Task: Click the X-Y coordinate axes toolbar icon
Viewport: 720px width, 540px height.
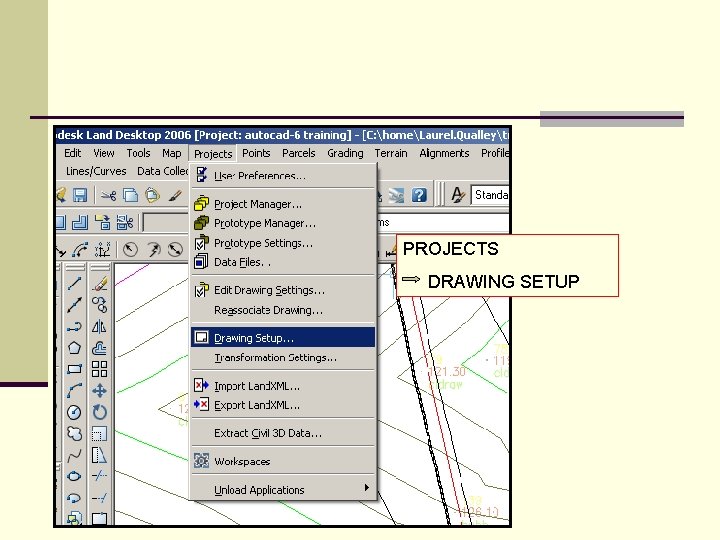Action: [x=102, y=249]
